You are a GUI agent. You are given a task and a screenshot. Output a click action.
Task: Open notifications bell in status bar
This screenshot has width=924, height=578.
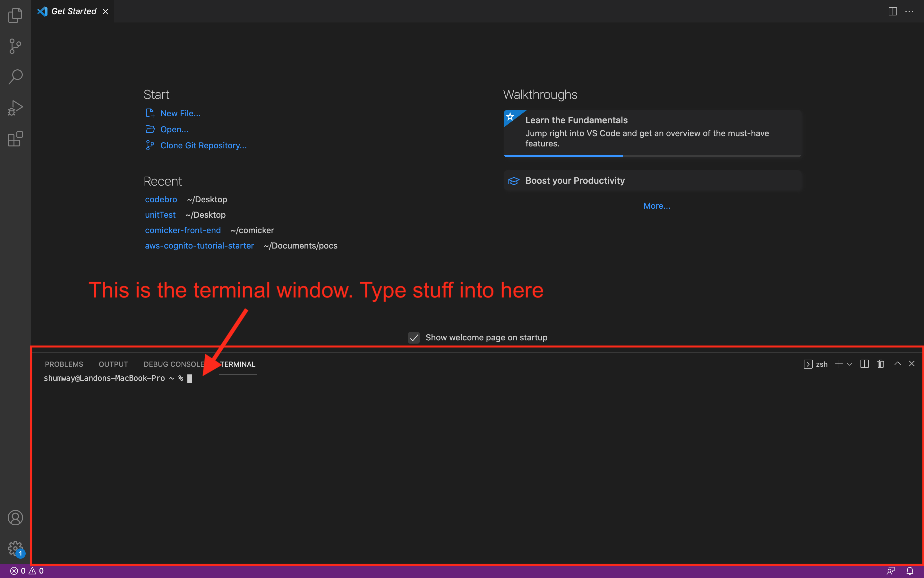910,571
